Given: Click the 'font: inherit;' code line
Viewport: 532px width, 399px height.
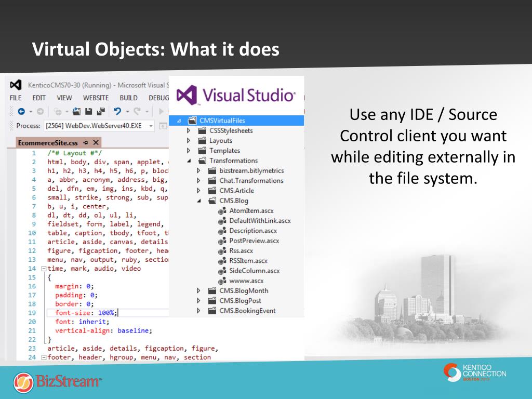Looking at the screenshot, I should (82, 322).
